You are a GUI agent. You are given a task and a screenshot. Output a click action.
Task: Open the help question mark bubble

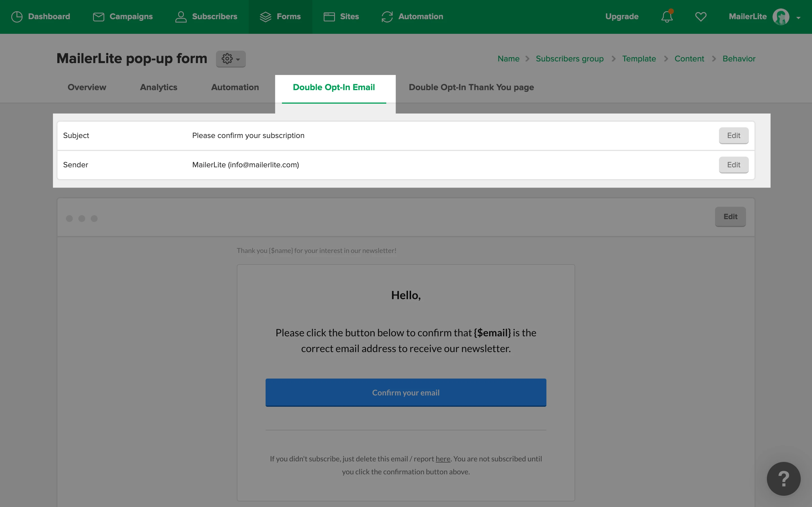point(783,479)
